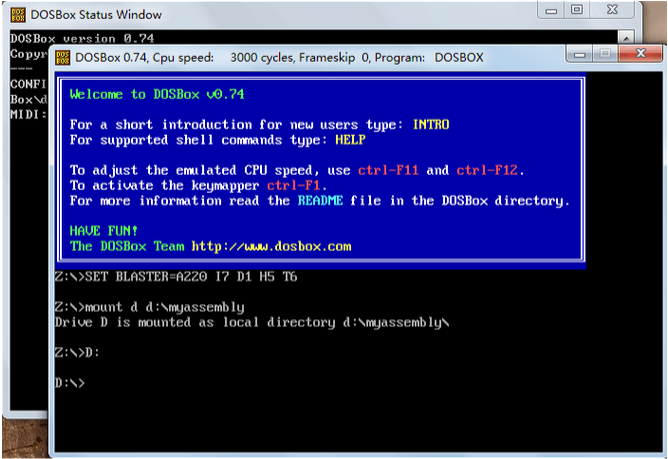Close the DOSBox Status Window
The image size is (668, 459).
point(613,10)
